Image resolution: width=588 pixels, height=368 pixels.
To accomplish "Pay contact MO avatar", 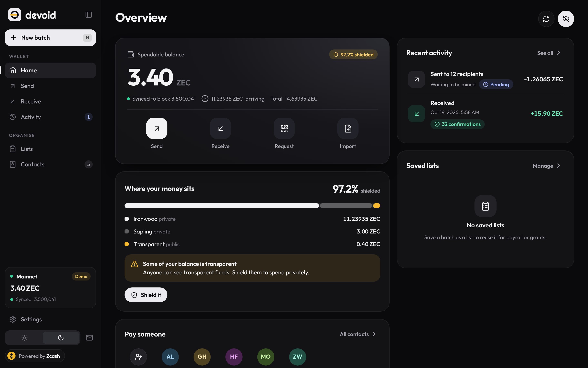I will tap(266, 357).
